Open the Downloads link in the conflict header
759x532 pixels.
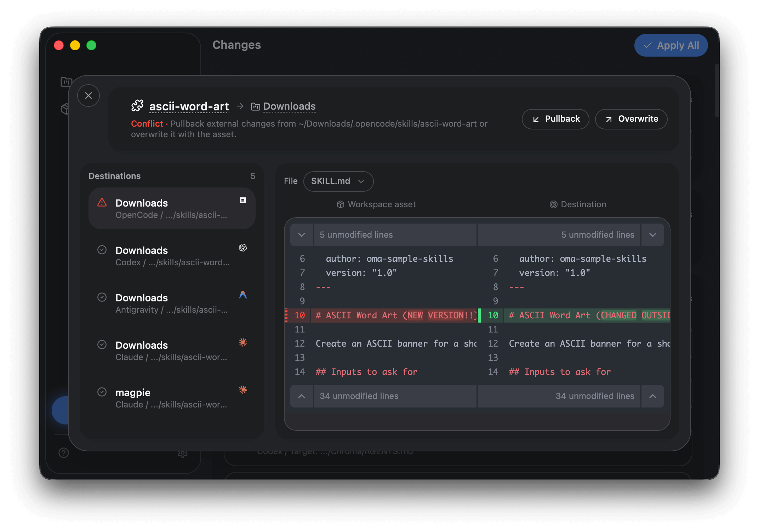point(289,106)
